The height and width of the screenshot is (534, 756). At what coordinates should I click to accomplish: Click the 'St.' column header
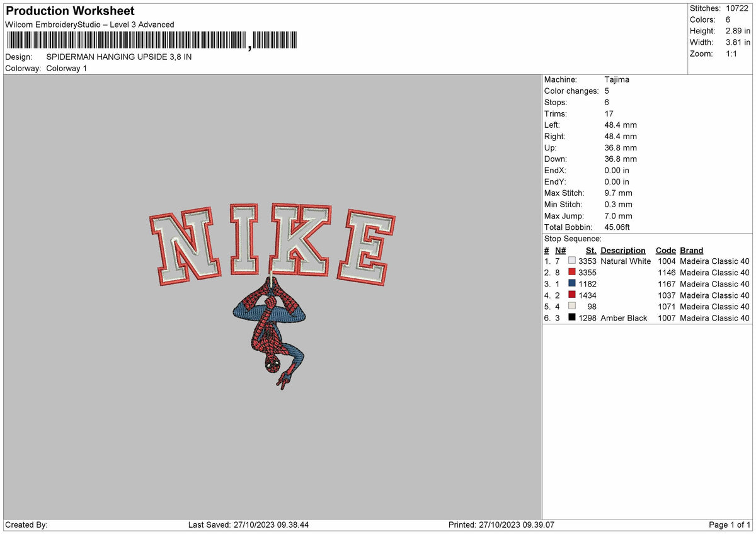(x=591, y=250)
